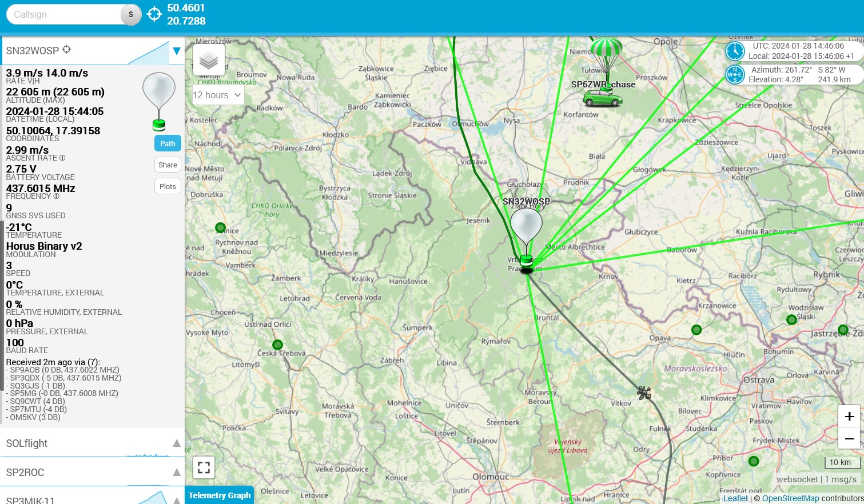
Task: Click the SP6ZWR chase car icon
Action: click(x=602, y=99)
